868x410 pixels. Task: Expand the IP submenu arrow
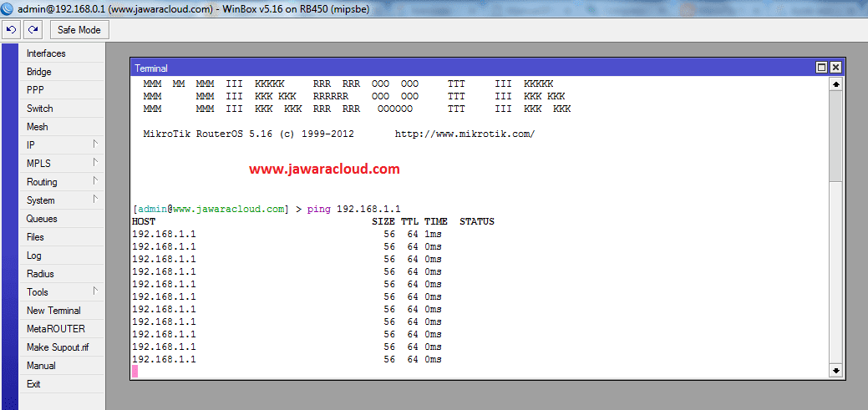pos(95,144)
